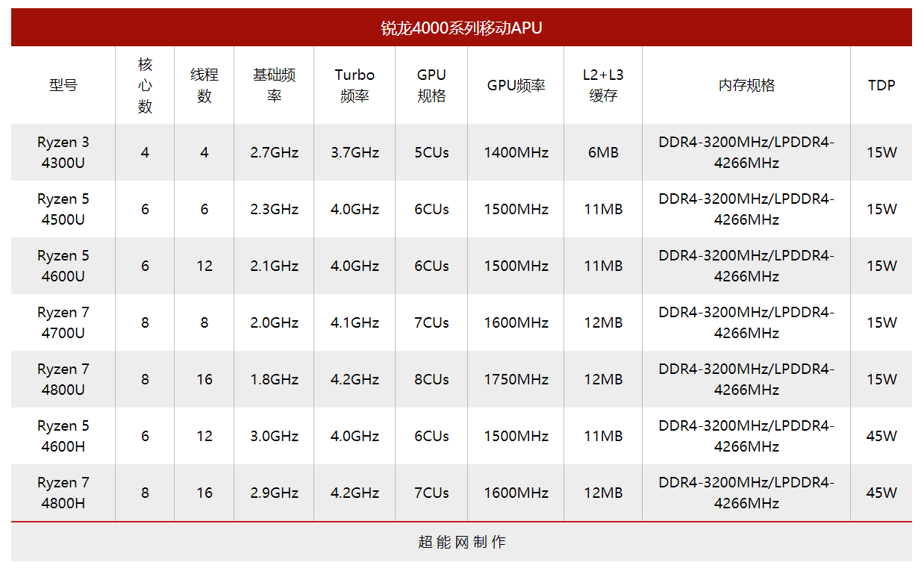Select the 2.9GHz base frequency value
The width and height of the screenshot is (924, 568).
(x=275, y=493)
